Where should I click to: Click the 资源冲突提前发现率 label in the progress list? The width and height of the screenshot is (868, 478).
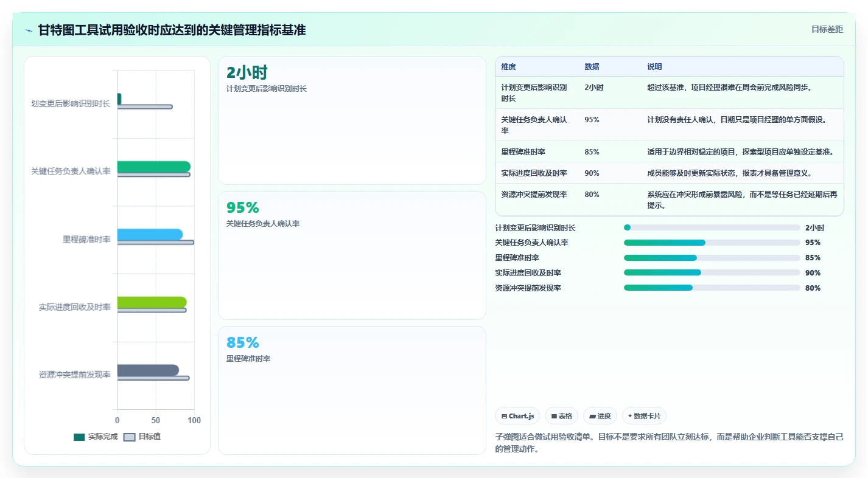point(528,288)
